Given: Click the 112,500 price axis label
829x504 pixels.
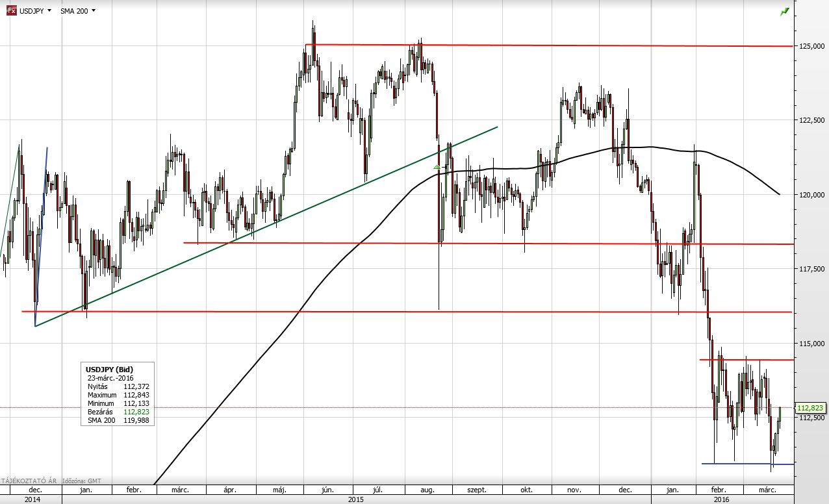Looking at the screenshot, I should point(813,418).
